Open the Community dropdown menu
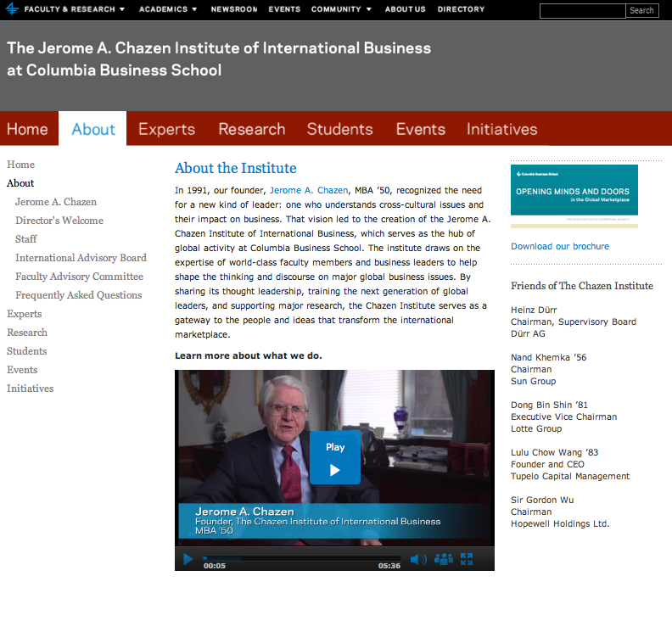Screen dimensions: 672x632 pos(341,9)
